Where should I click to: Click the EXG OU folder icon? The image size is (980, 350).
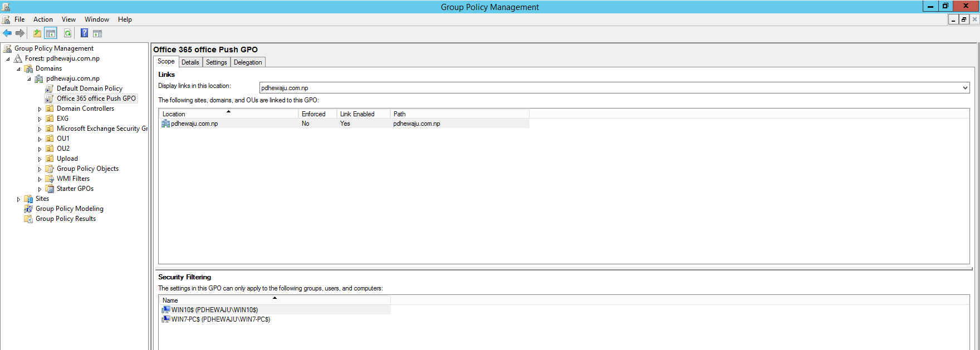tap(50, 119)
